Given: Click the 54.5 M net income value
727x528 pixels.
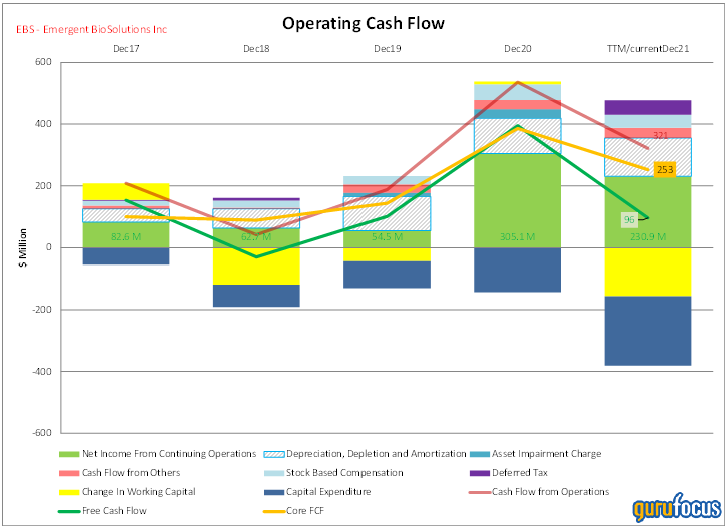Looking at the screenshot, I should coord(388,237).
